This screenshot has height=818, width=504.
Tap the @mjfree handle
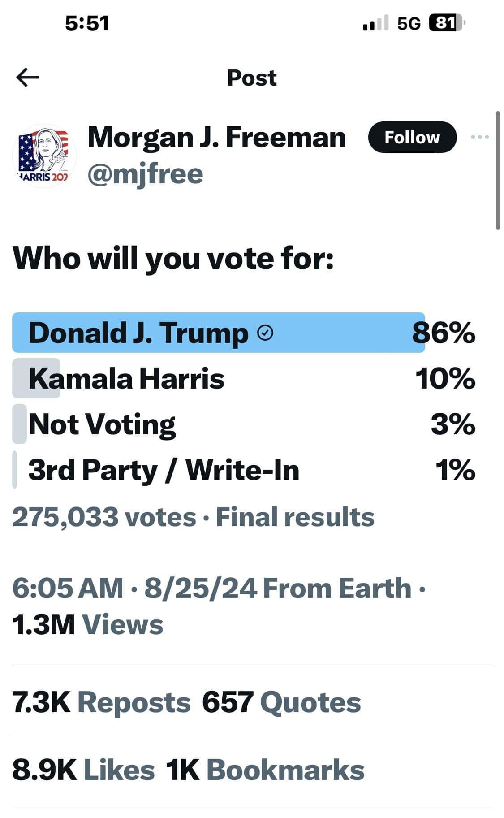tap(146, 174)
